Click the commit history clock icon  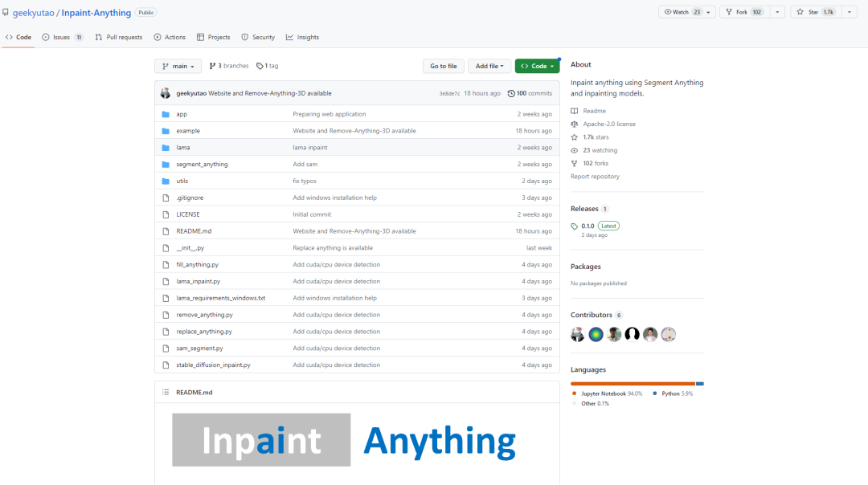[x=511, y=93]
